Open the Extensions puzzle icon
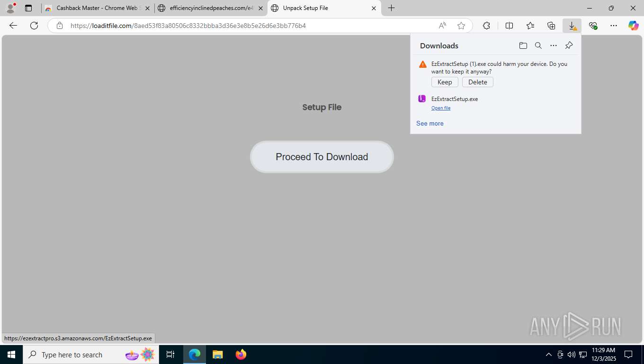Screen dimensions: 644x364 point(486,26)
